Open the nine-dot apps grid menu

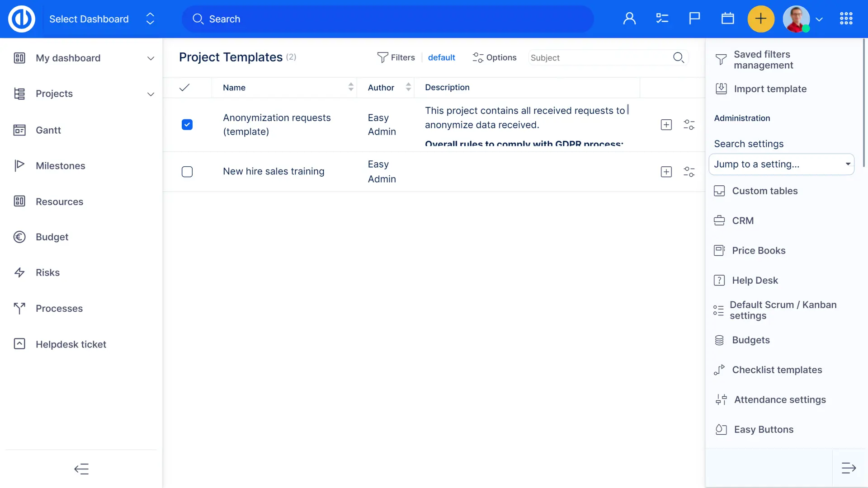click(846, 19)
